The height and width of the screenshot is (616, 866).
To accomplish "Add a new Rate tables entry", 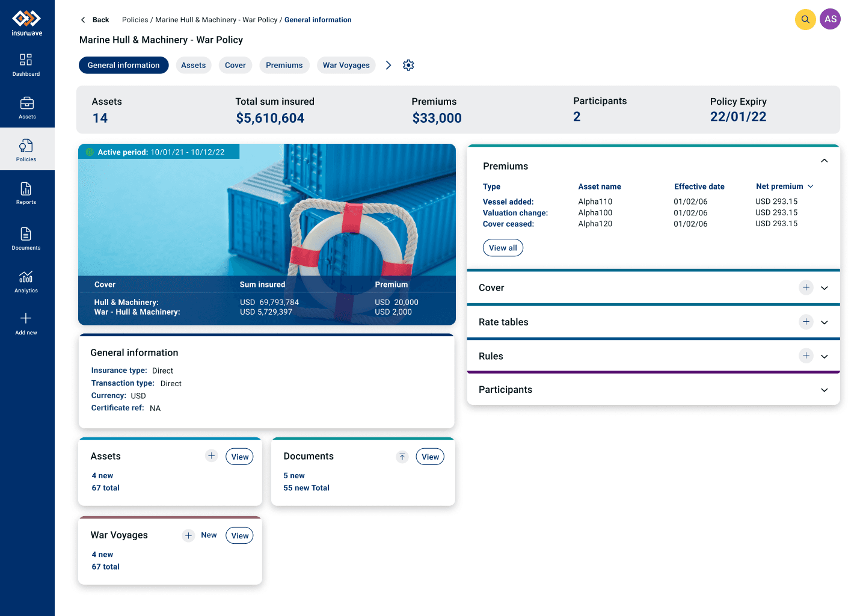I will point(806,322).
